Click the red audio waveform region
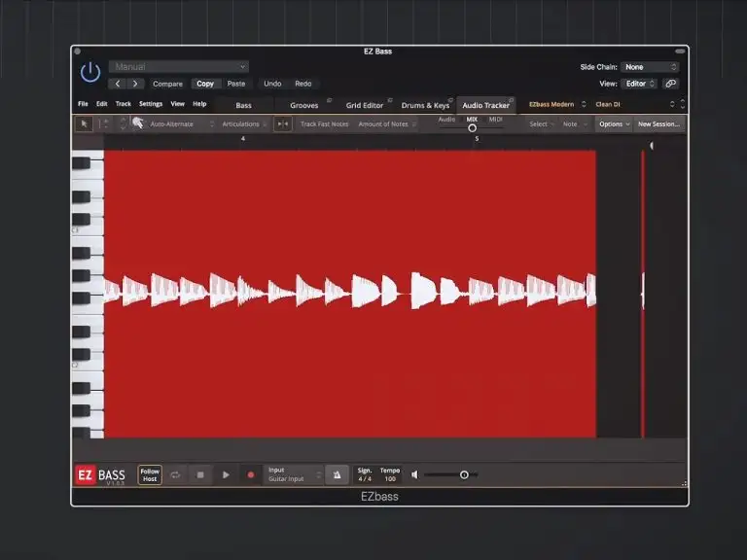Viewport: 747px width, 560px height. tap(350, 294)
